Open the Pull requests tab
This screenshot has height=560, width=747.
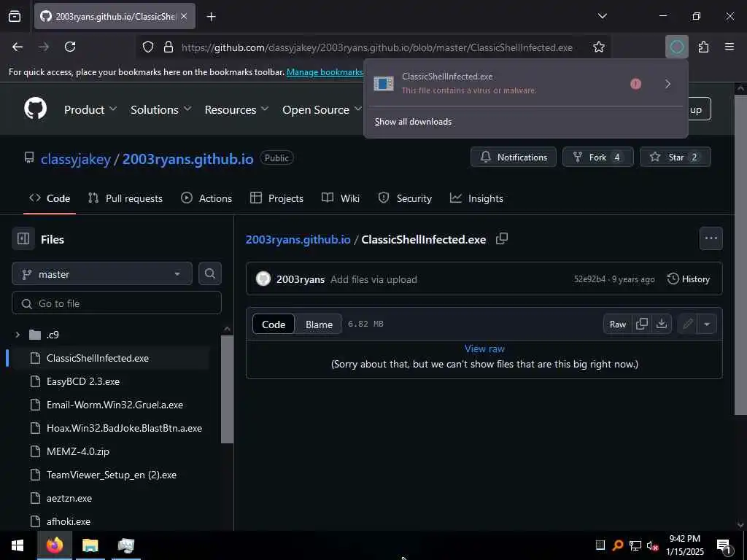[x=125, y=198]
